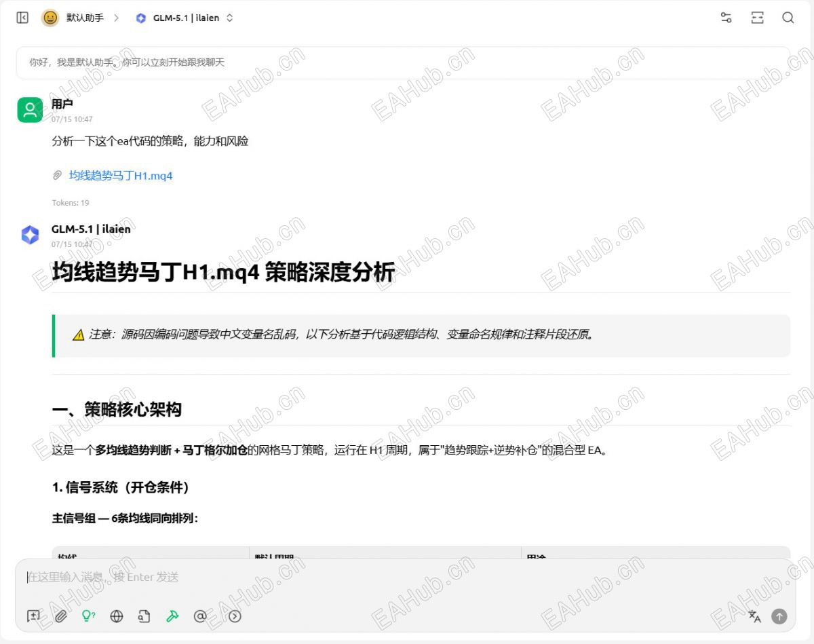Click the GLM-5.1 | ilaien sender name
This screenshot has width=814, height=644.
click(x=91, y=229)
